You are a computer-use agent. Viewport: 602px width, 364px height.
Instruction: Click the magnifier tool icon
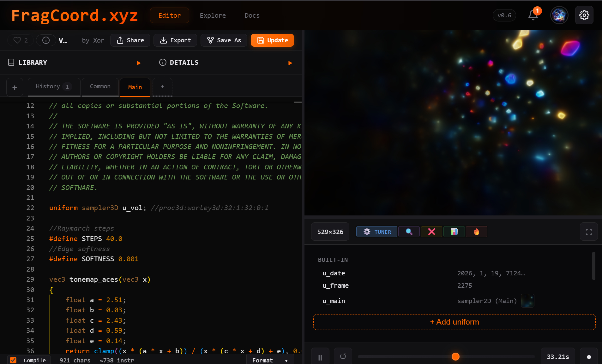tap(409, 232)
